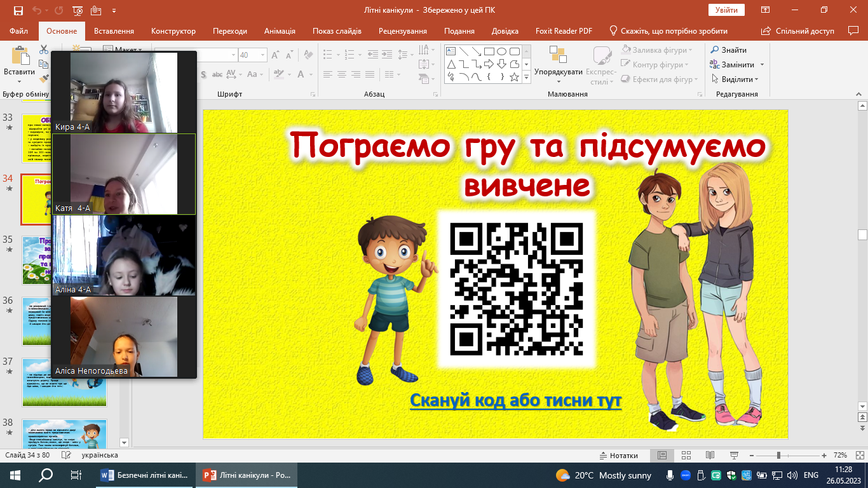Toggle strikethrough formatting
The height and width of the screenshot is (488, 868).
[217, 74]
